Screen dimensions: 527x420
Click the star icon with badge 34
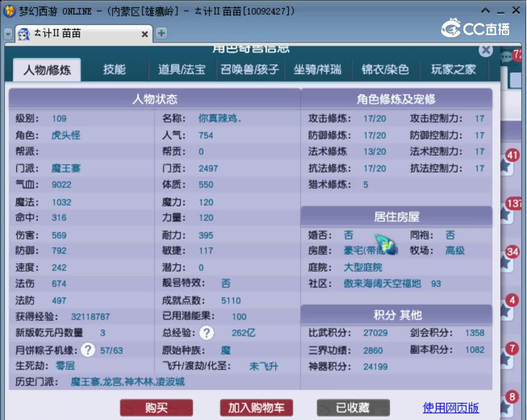pos(507,261)
